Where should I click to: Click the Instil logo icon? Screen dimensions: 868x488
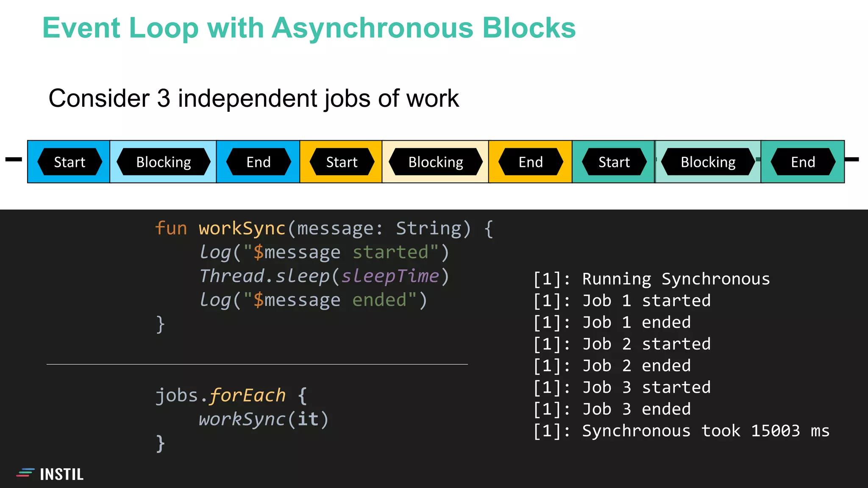tap(25, 473)
